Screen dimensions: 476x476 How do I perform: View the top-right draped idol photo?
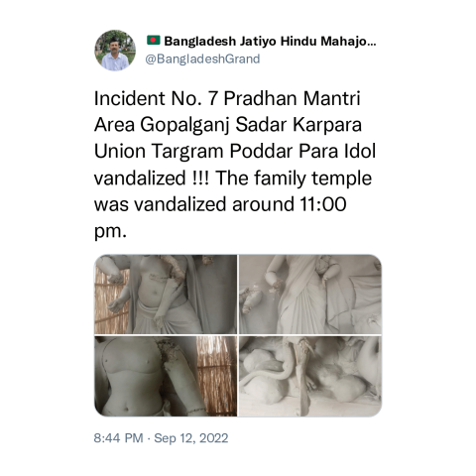pyautogui.click(x=310, y=295)
